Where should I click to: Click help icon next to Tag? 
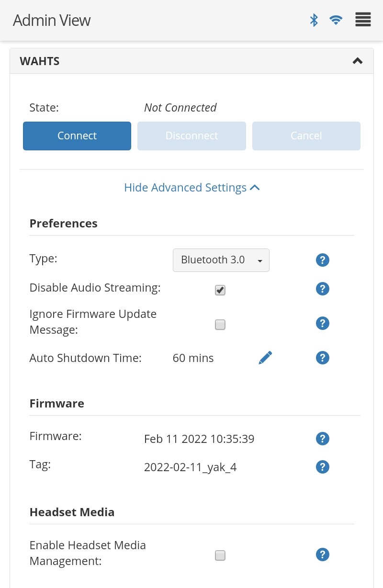point(323,467)
